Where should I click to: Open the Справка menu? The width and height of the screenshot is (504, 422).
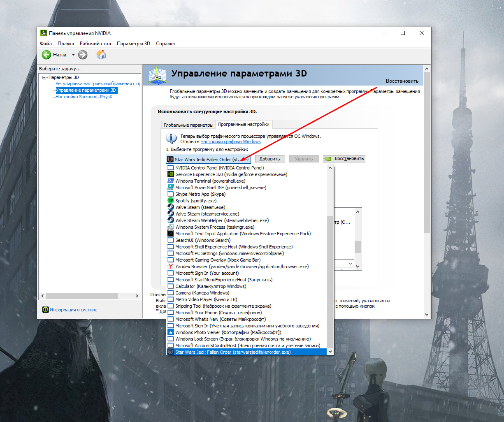[165, 44]
